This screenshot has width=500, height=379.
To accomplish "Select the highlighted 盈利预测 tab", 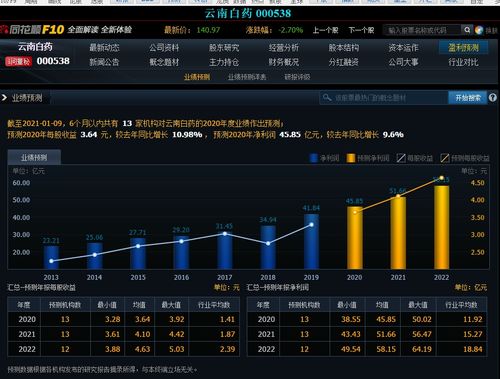I will (x=463, y=48).
